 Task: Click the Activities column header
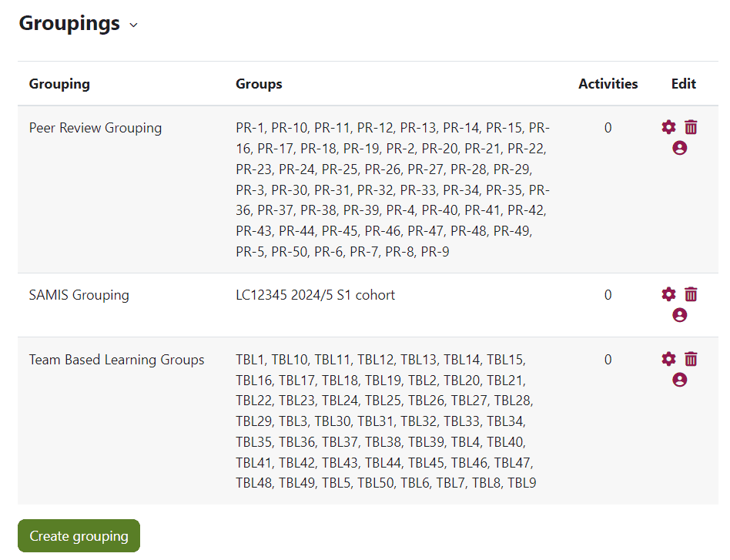[x=608, y=84]
